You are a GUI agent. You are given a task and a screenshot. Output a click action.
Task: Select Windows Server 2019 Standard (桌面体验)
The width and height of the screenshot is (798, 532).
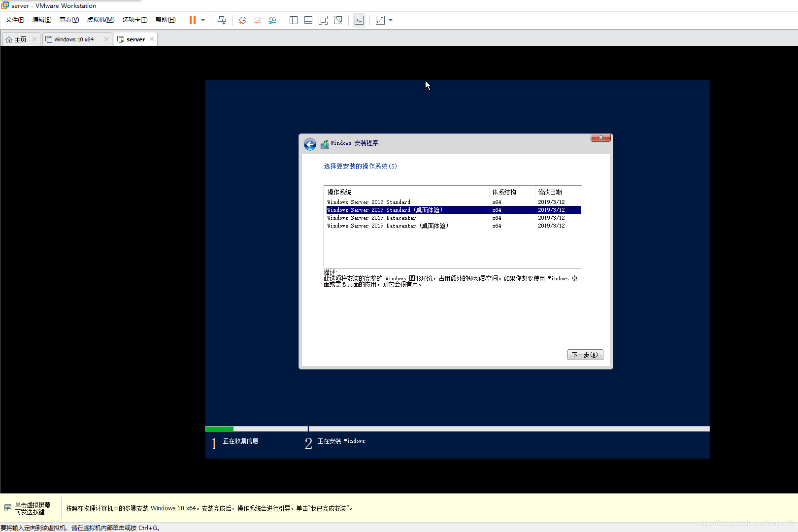pyautogui.click(x=453, y=210)
